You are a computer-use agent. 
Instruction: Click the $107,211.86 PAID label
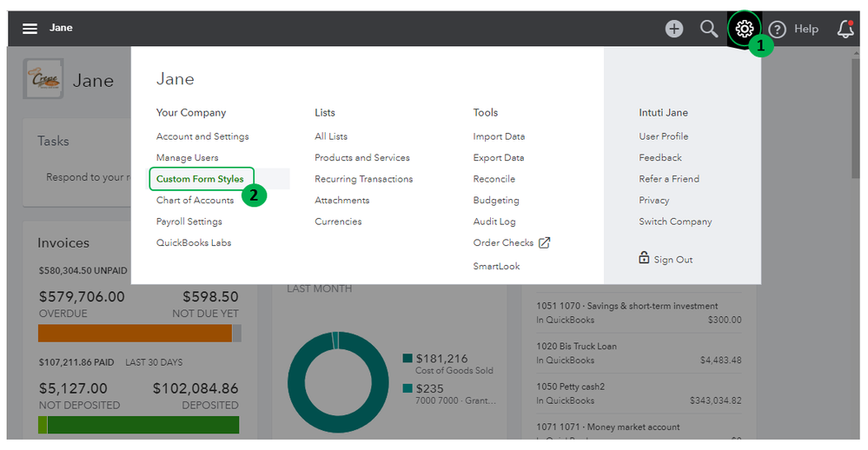pos(76,362)
